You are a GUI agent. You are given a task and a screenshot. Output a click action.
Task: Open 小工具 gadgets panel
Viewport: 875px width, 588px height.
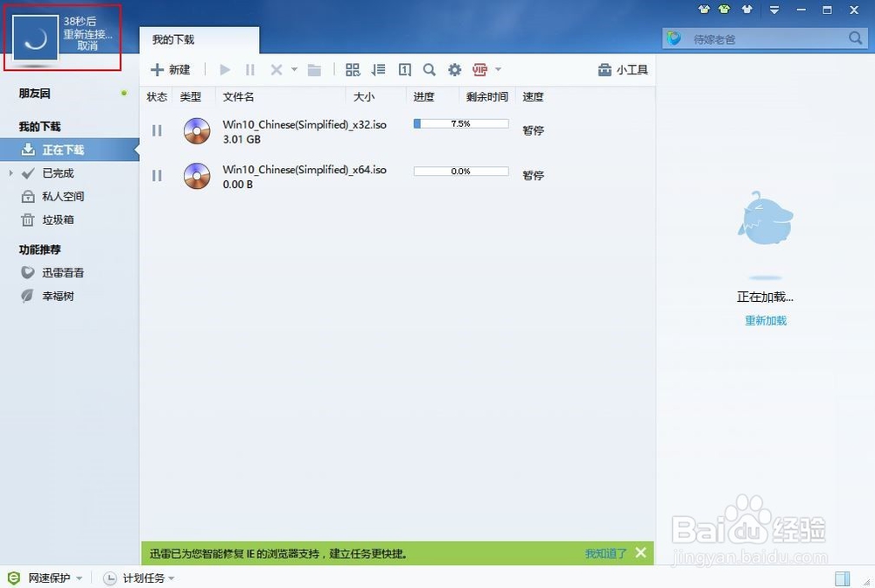tap(622, 68)
